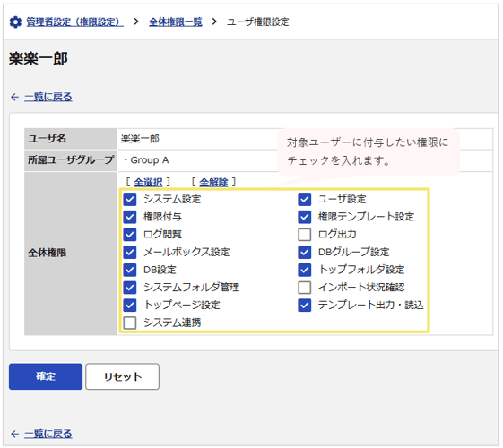503x448 pixels.
Task: Click the lower 一覧に戻る link
Action: click(x=48, y=435)
